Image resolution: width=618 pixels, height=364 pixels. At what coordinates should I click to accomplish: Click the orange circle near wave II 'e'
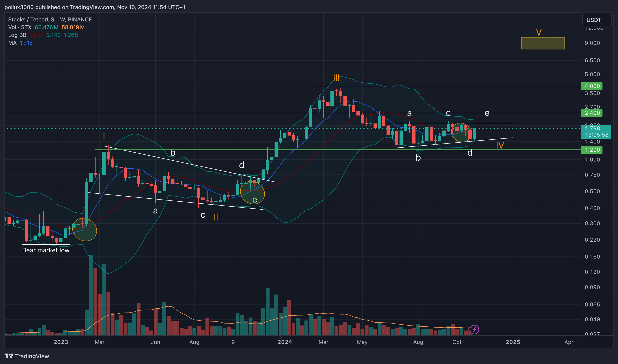tap(252, 192)
